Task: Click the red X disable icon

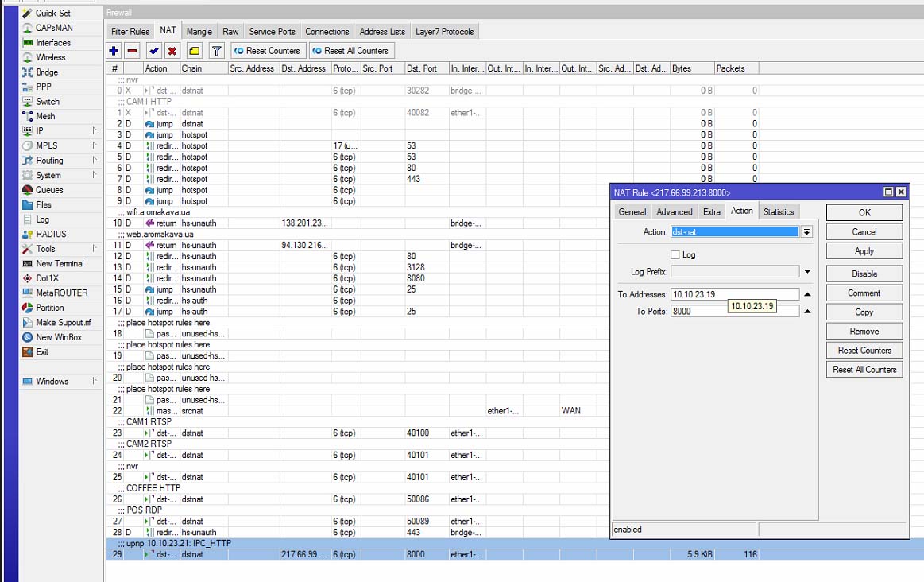Action: pos(172,51)
